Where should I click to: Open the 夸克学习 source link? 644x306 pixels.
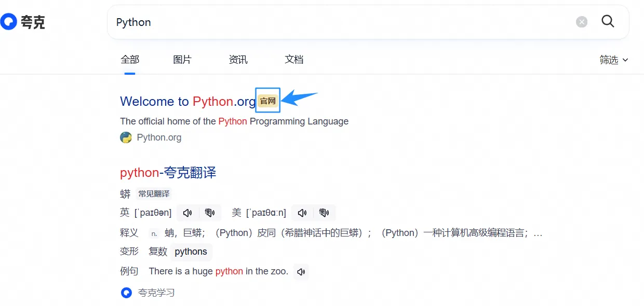click(x=156, y=293)
